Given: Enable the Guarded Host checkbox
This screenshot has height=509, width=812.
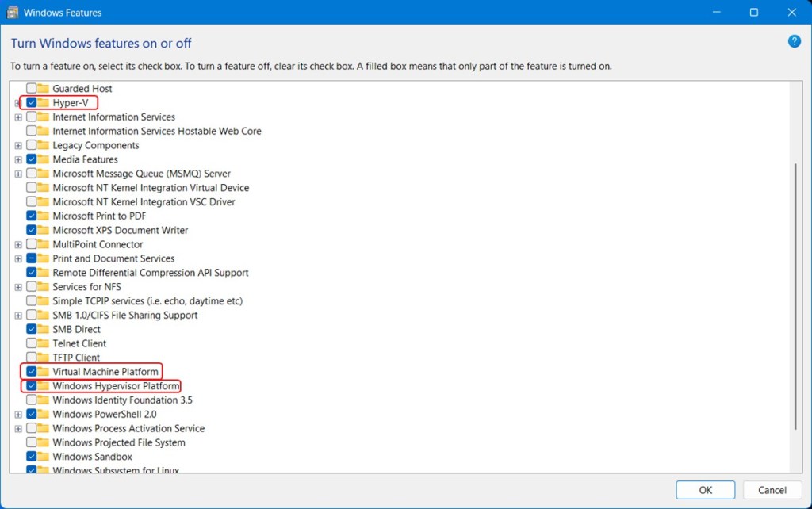Looking at the screenshot, I should point(31,88).
